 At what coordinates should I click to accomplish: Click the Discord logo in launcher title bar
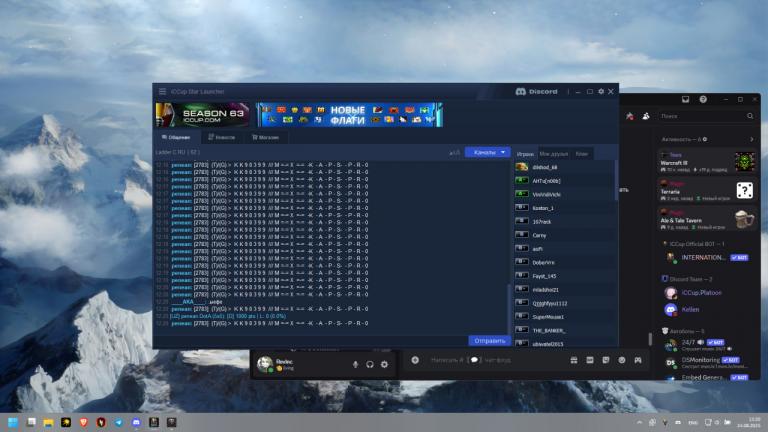click(536, 92)
